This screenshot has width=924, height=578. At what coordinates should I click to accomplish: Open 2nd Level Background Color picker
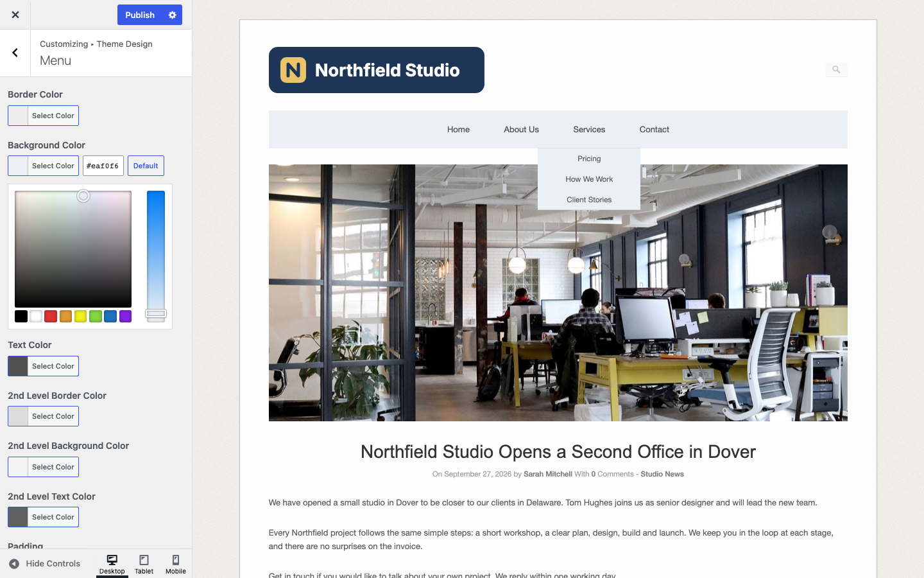(x=43, y=467)
